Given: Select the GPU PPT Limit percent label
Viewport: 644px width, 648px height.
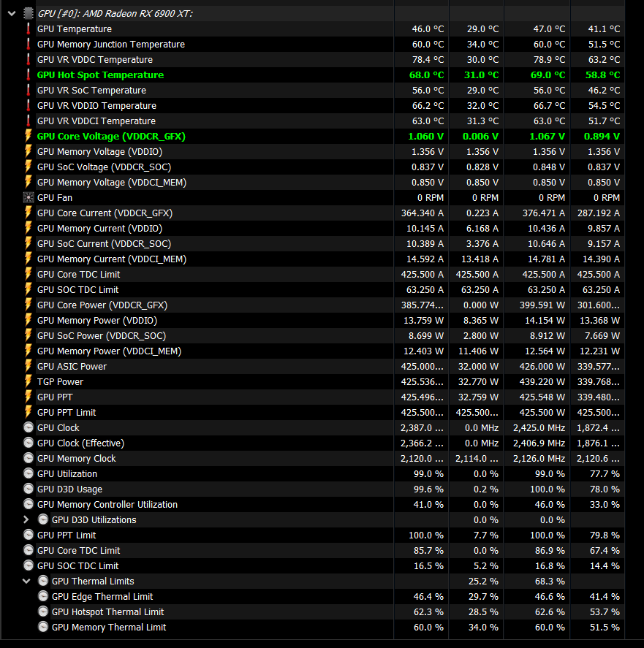Looking at the screenshot, I should click(67, 535).
